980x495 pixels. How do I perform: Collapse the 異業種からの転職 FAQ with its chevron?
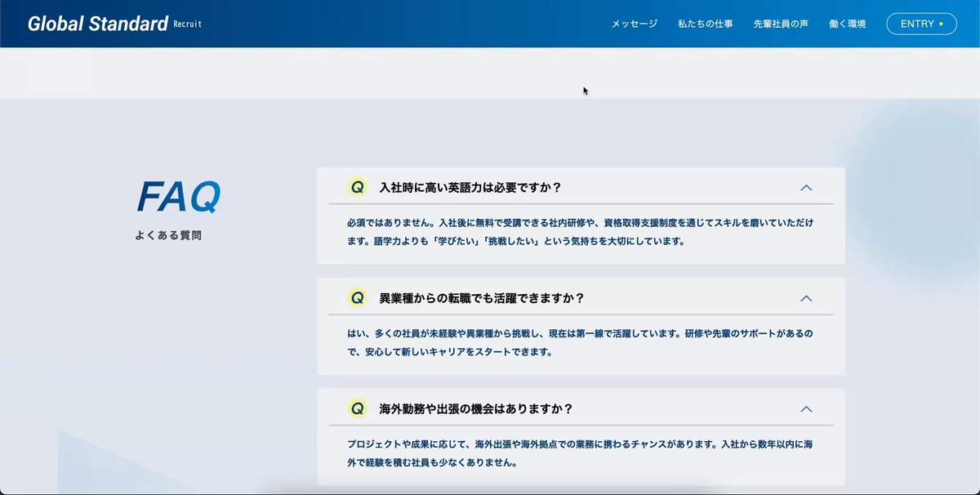807,298
